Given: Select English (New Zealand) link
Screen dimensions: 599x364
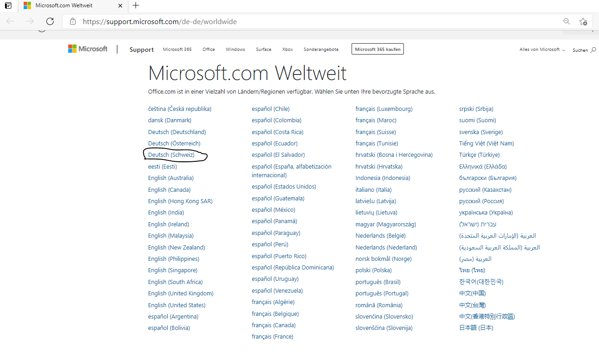Looking at the screenshot, I should 176,248.
